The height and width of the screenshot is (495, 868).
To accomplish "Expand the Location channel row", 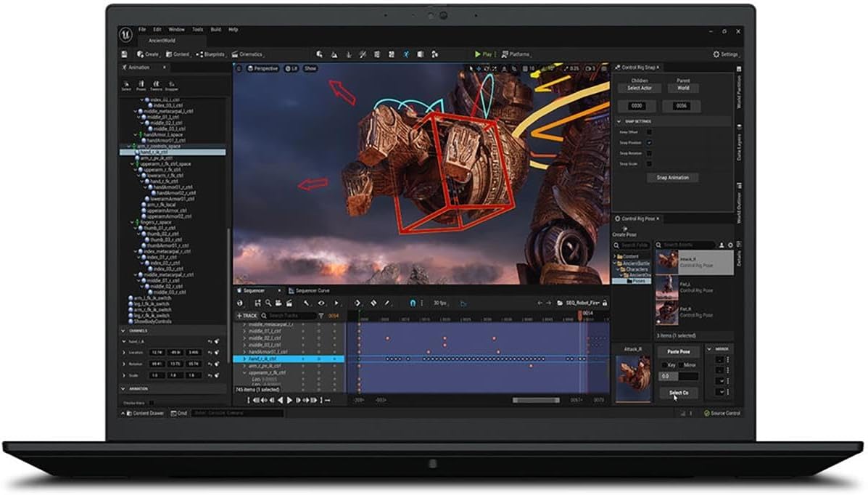I will click(124, 352).
